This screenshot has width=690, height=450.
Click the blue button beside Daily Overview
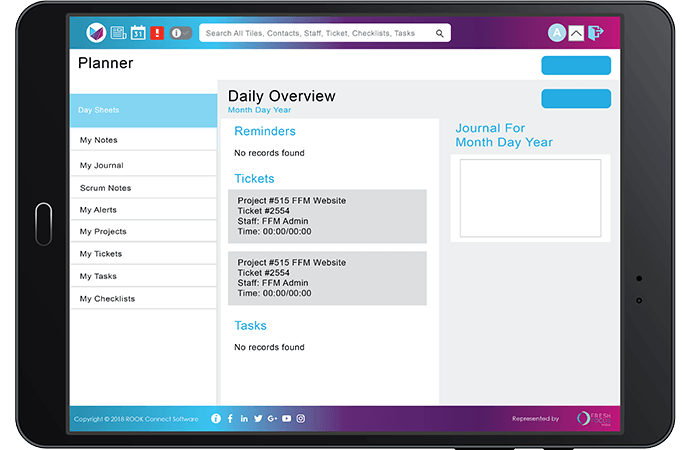click(x=575, y=99)
